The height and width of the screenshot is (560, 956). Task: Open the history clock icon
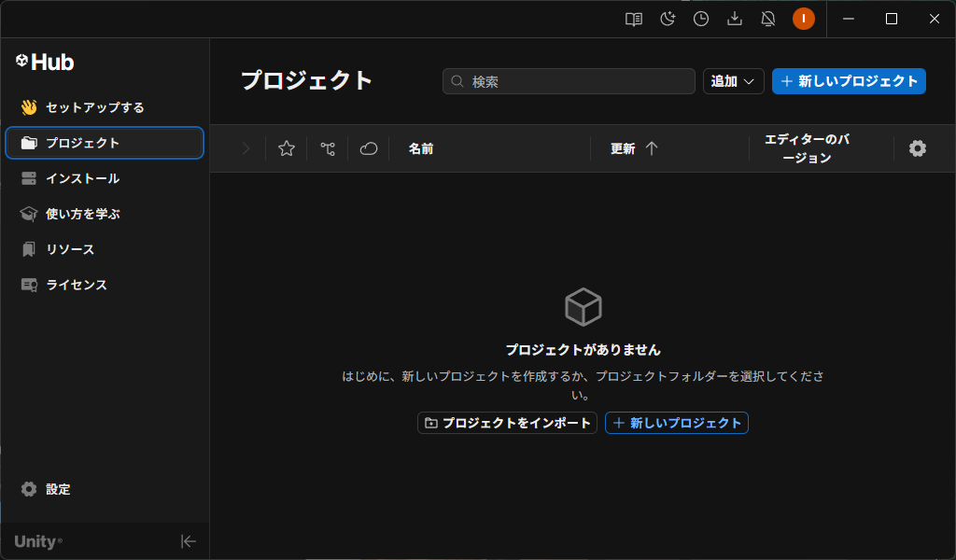click(x=701, y=19)
